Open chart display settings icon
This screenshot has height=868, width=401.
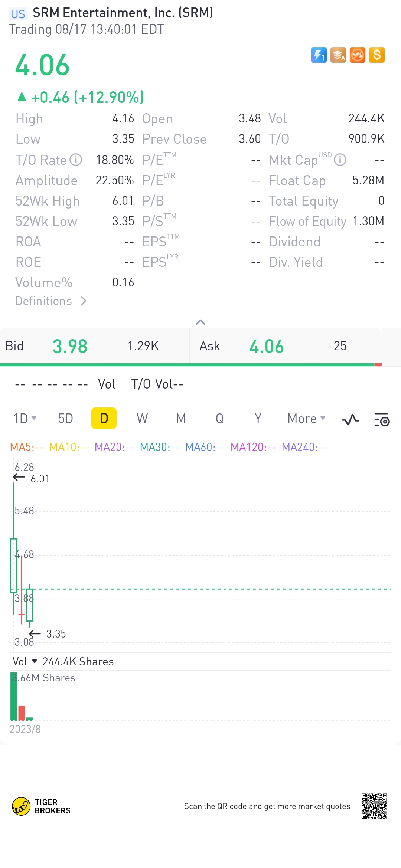tap(382, 420)
